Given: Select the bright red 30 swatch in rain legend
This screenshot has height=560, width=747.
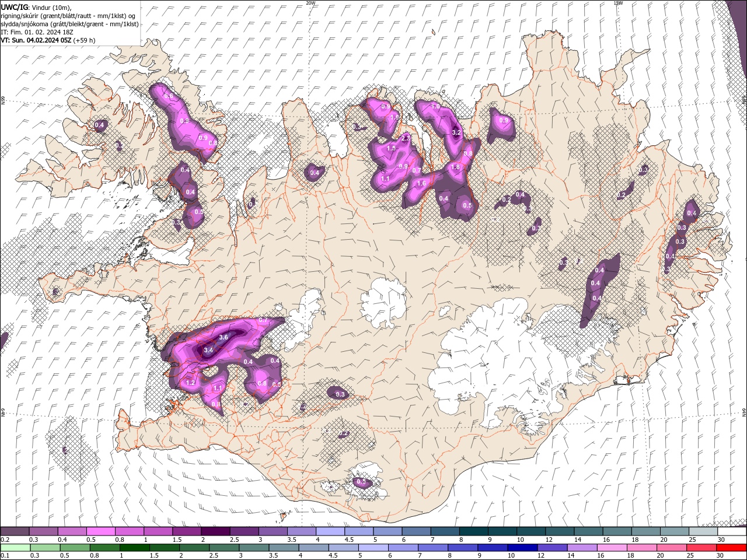Looking at the screenshot, I should [731, 548].
